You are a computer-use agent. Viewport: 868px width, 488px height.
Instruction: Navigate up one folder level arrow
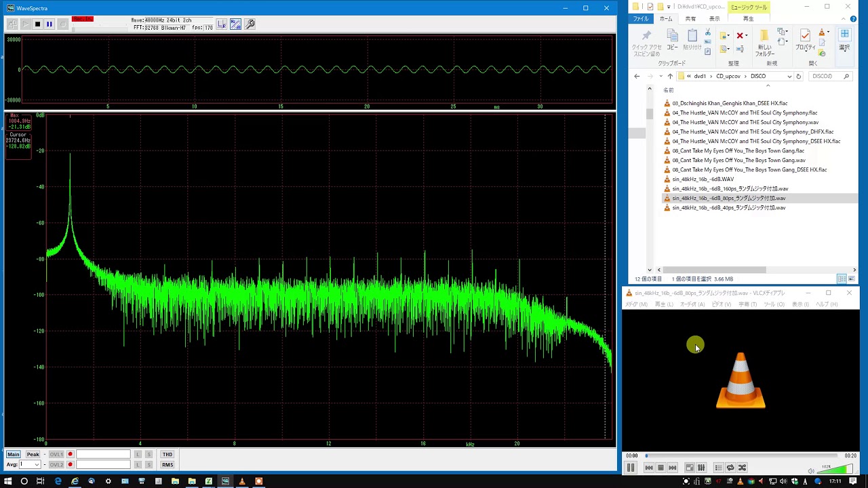click(x=670, y=76)
